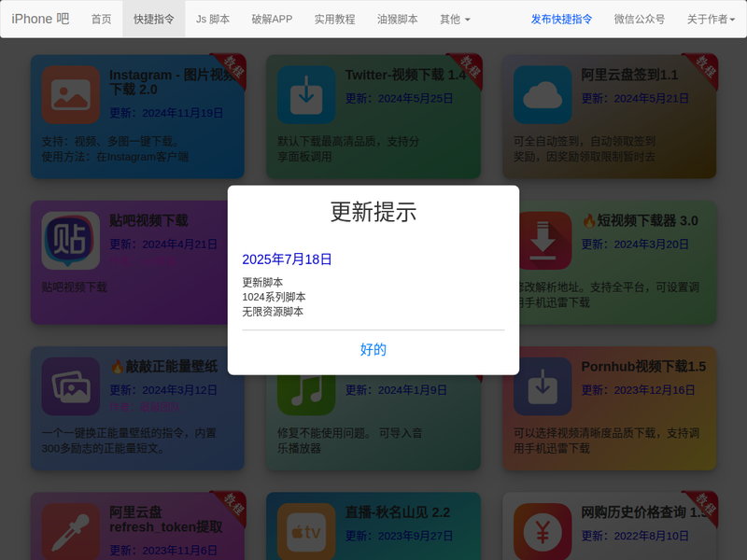Click the Pornhub视频下载 download icon
Image resolution: width=747 pixels, height=560 pixels.
[x=543, y=385]
